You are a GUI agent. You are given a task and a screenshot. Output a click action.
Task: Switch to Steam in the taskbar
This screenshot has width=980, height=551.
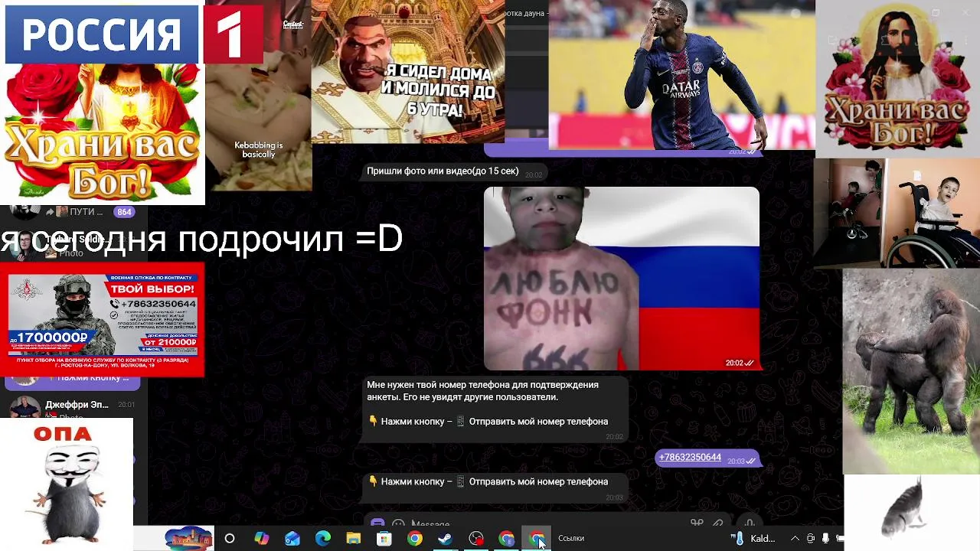445,539
